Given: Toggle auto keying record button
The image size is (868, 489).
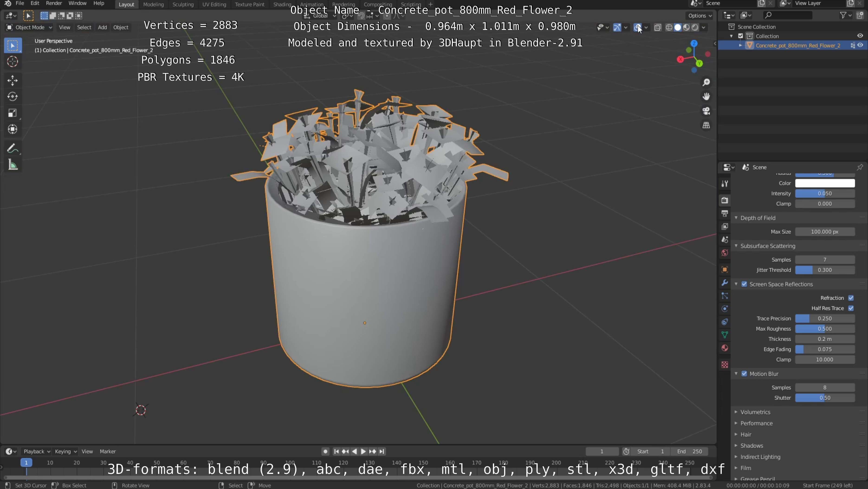Looking at the screenshot, I should 325,452.
